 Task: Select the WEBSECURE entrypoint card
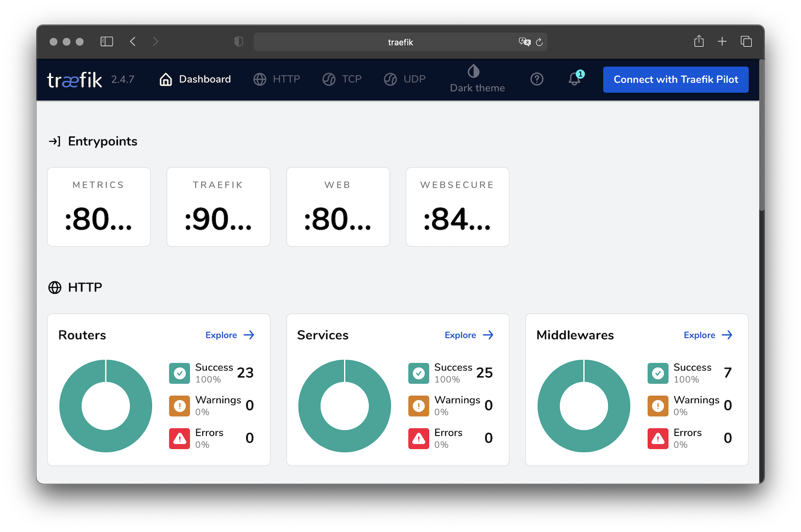click(457, 207)
